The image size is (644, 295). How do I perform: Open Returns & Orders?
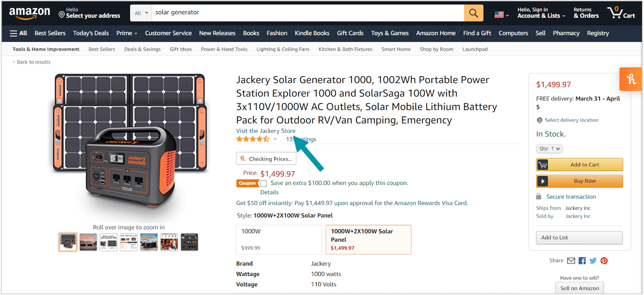click(586, 13)
